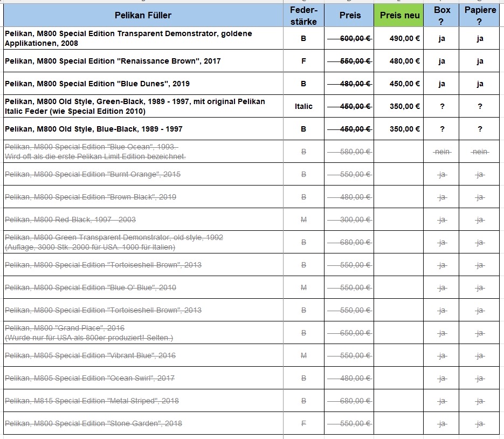This screenshot has height=439, width=504.
Task: Select nib width 'F' in Stone Garden row
Action: (x=303, y=423)
